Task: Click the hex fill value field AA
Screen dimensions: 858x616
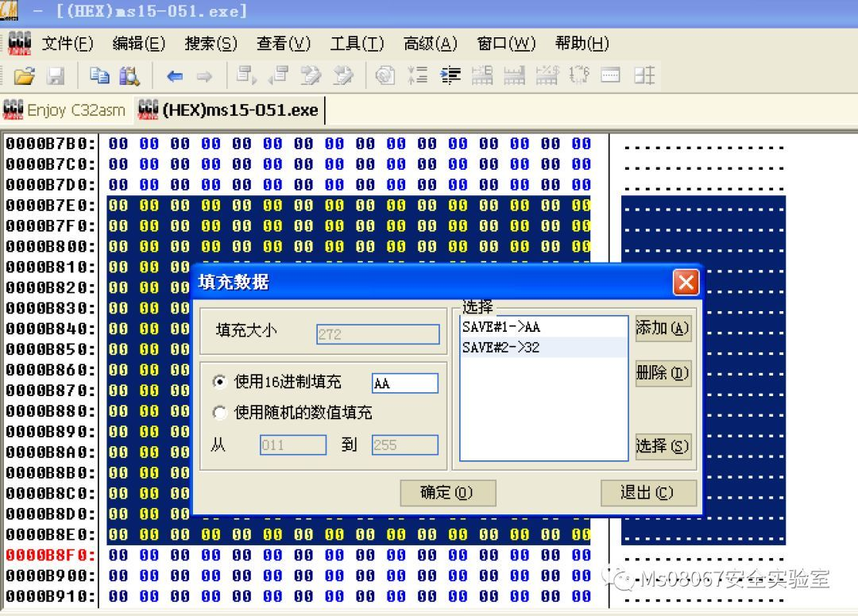Action: 405,383
